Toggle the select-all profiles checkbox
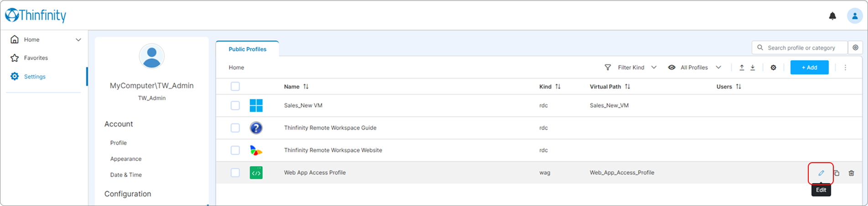 pos(235,86)
